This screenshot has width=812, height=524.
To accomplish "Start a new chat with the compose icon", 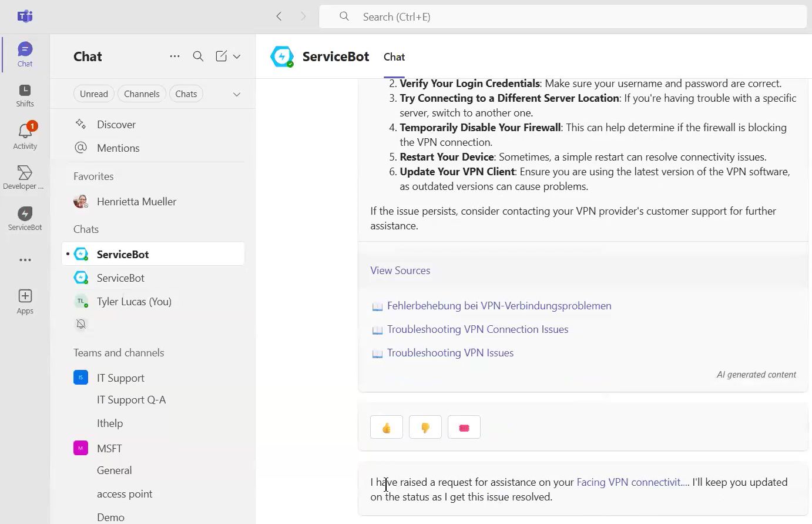I will (x=221, y=56).
